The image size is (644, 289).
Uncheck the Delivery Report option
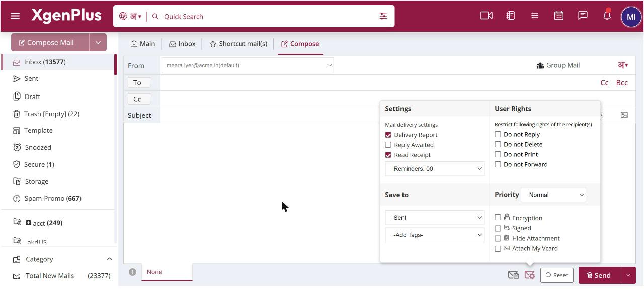tap(388, 135)
